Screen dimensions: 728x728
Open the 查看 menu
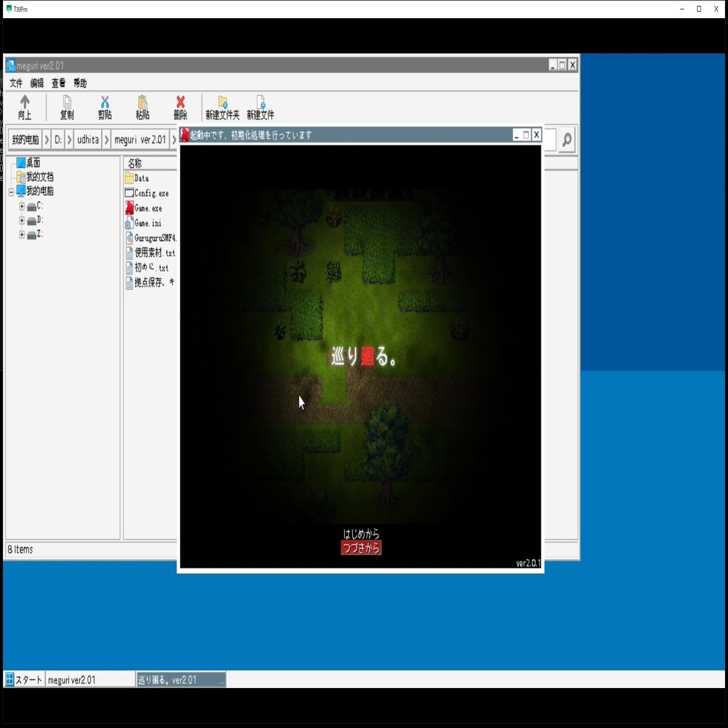point(58,83)
